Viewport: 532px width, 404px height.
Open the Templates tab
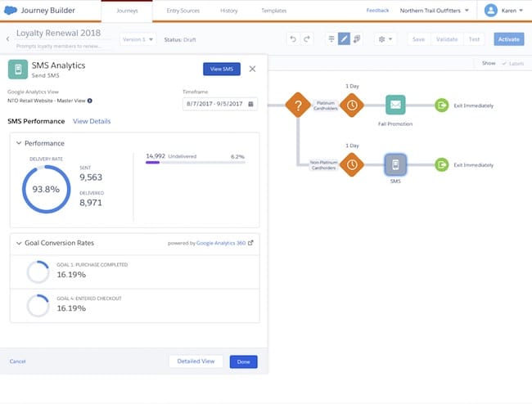tap(273, 11)
